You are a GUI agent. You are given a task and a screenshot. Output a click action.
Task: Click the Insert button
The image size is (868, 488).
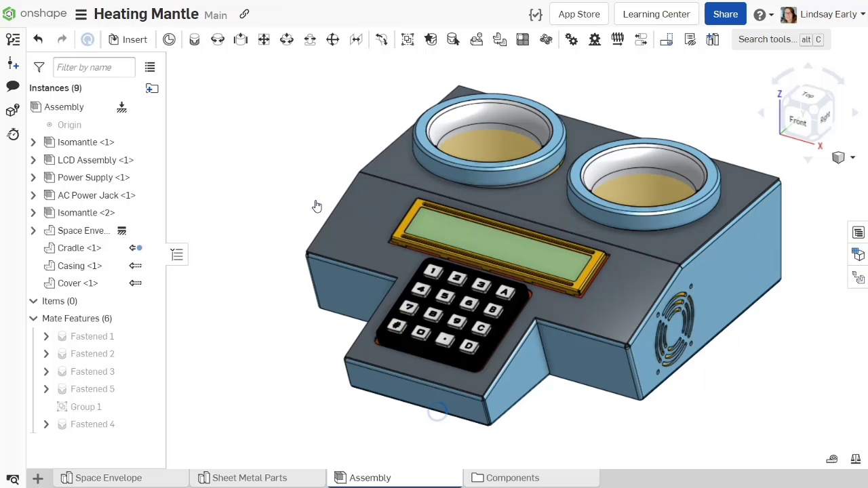127,39
